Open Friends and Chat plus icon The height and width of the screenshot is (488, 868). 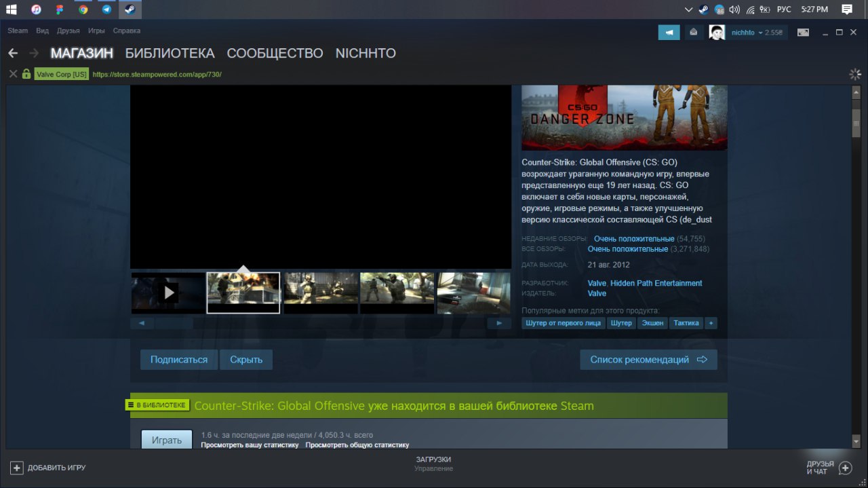click(x=845, y=468)
